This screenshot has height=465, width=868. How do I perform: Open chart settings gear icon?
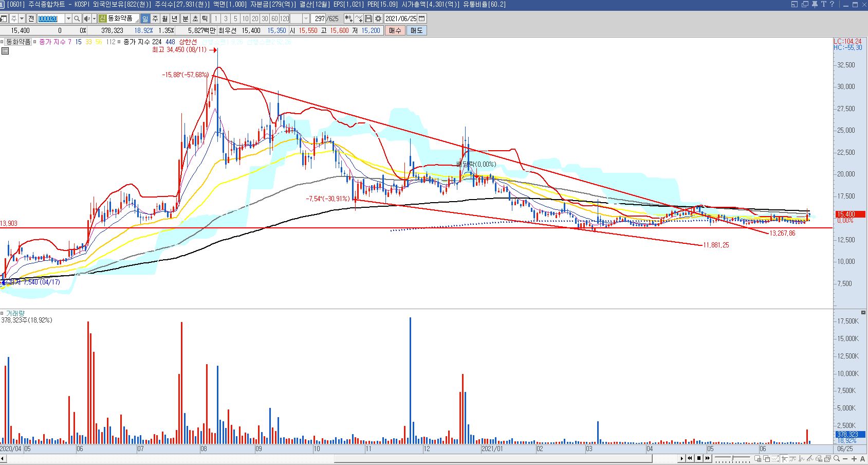[x=378, y=19]
